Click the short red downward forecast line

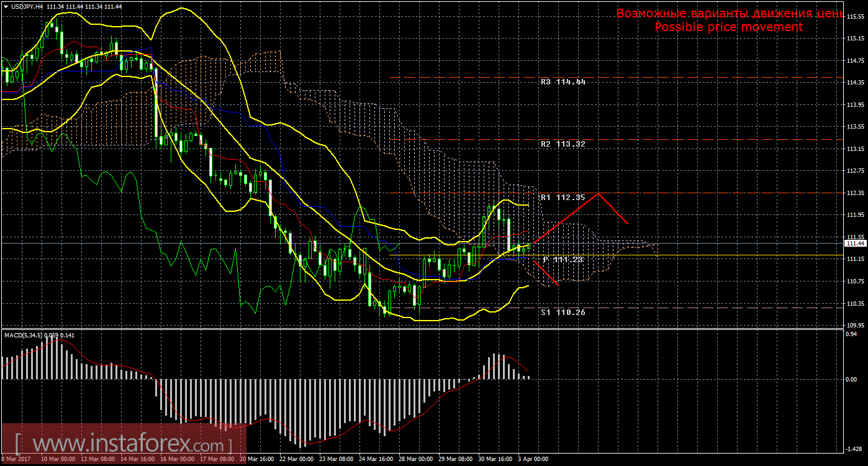[x=546, y=272]
